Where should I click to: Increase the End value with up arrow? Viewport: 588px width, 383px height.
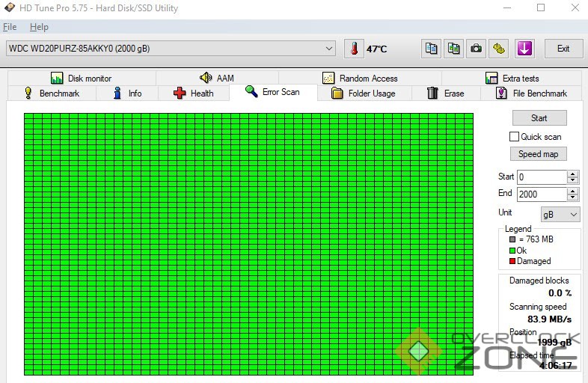point(572,191)
